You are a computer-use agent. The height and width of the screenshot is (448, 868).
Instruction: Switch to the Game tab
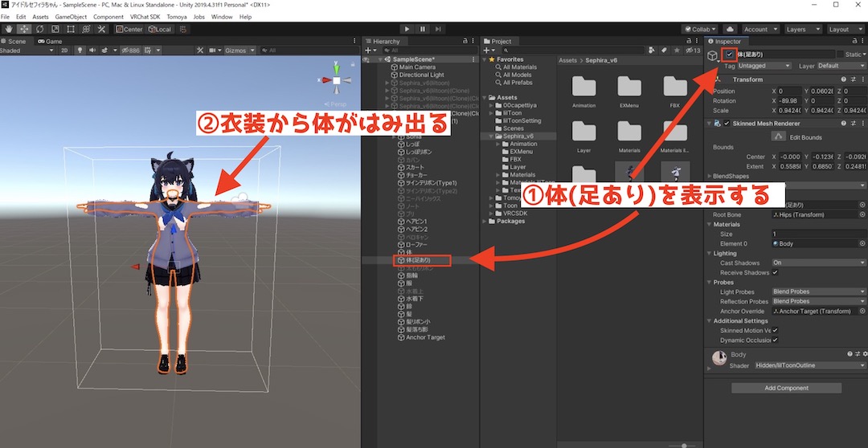coord(50,41)
